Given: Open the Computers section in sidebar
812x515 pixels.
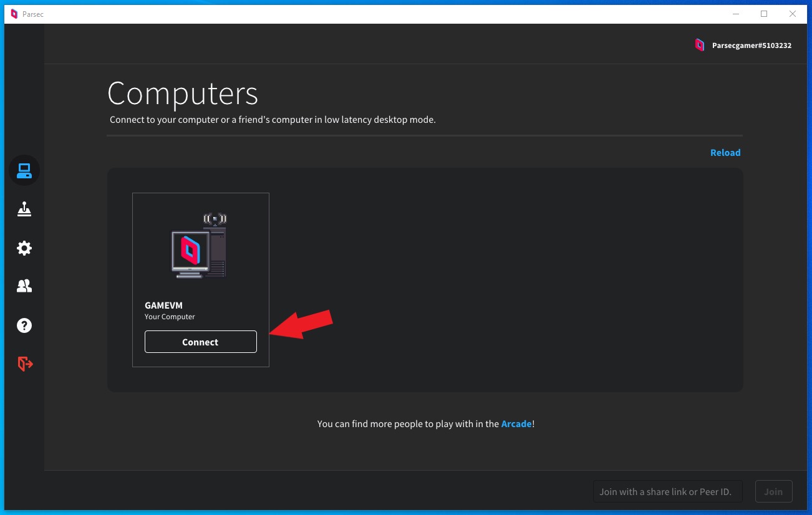Looking at the screenshot, I should tap(24, 171).
